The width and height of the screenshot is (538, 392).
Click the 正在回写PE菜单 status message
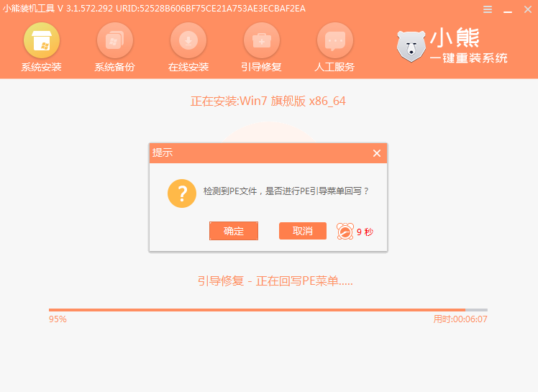click(x=275, y=281)
